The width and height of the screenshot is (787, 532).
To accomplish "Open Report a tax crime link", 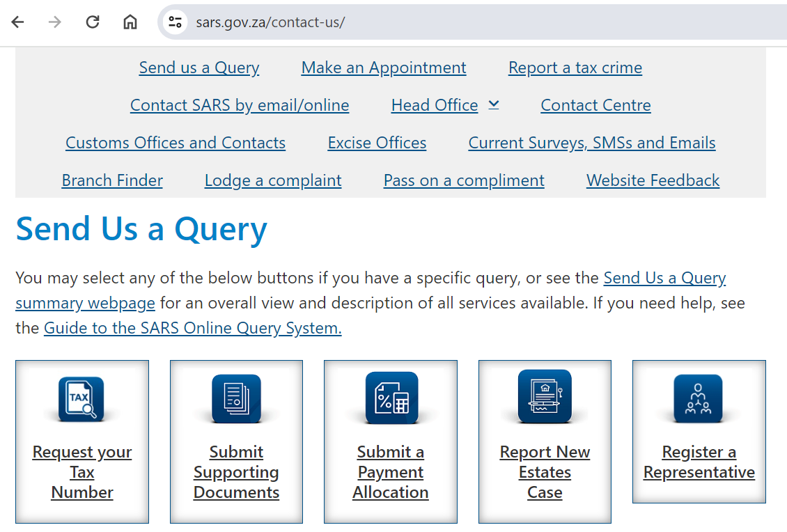I will click(575, 68).
